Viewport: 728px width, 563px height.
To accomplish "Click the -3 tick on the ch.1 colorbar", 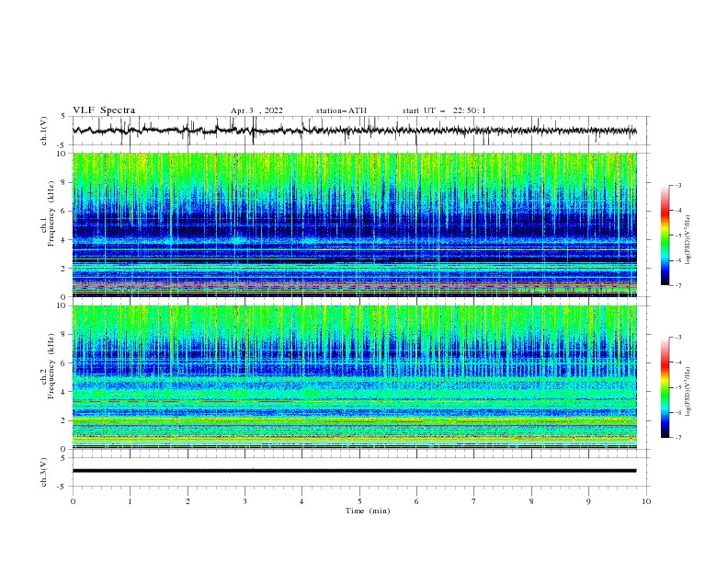I will (677, 185).
